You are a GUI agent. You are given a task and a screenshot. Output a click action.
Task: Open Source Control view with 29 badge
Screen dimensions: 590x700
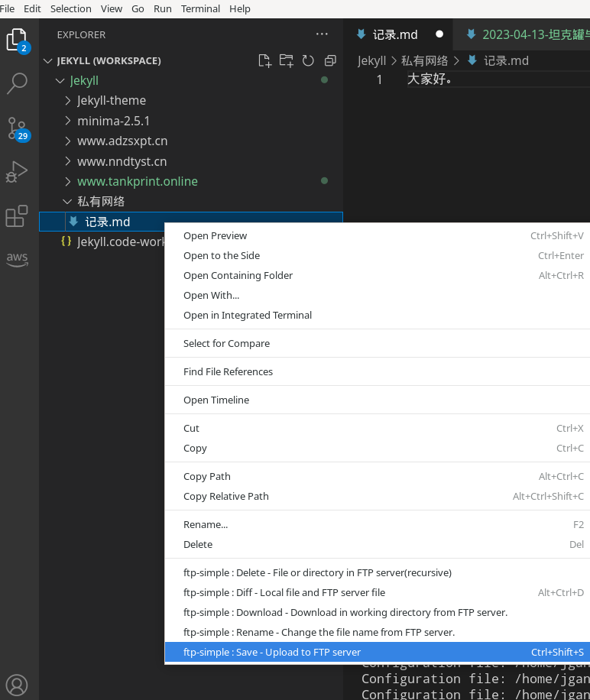[x=18, y=129]
